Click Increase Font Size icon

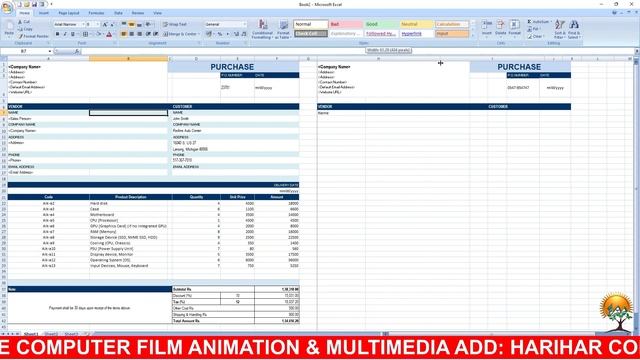(105, 24)
